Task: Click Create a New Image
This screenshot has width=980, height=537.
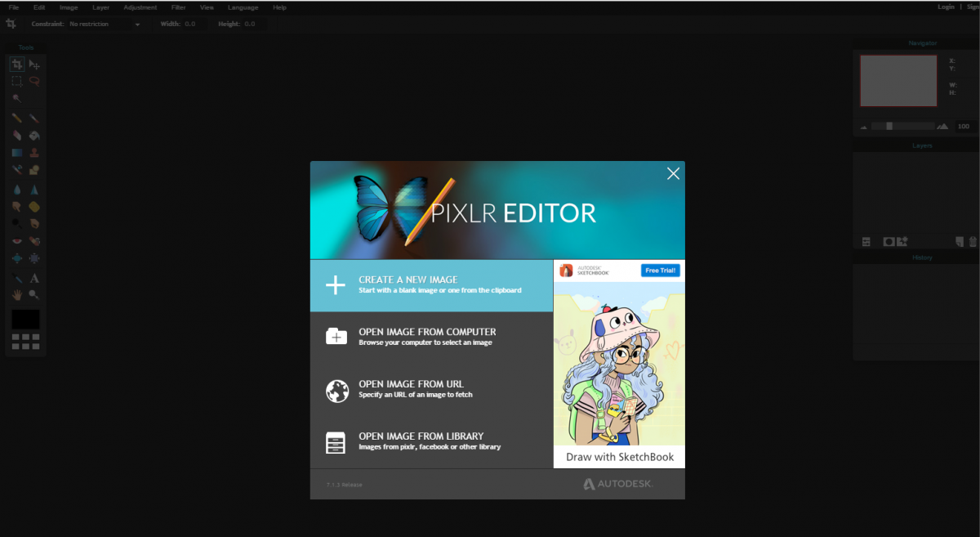Action: [x=431, y=285]
